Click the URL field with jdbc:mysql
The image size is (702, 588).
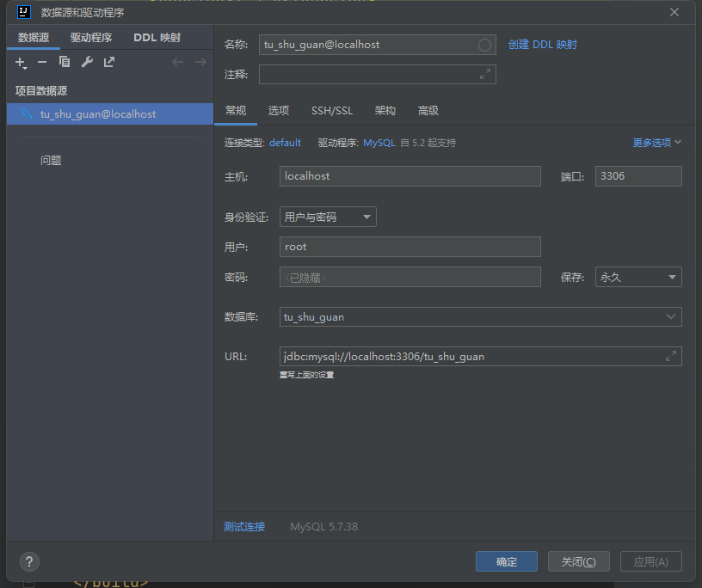(x=480, y=357)
